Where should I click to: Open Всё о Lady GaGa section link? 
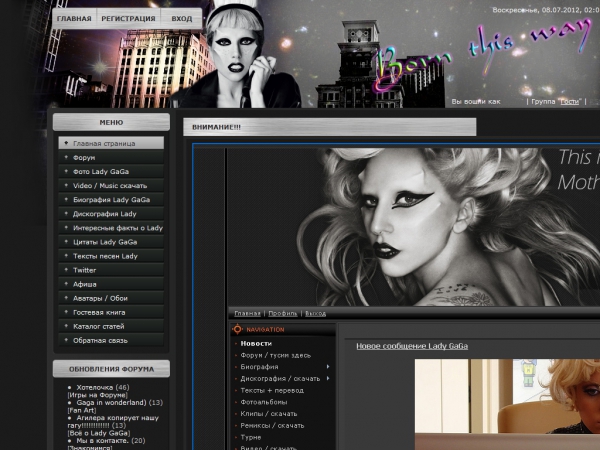click(99, 433)
